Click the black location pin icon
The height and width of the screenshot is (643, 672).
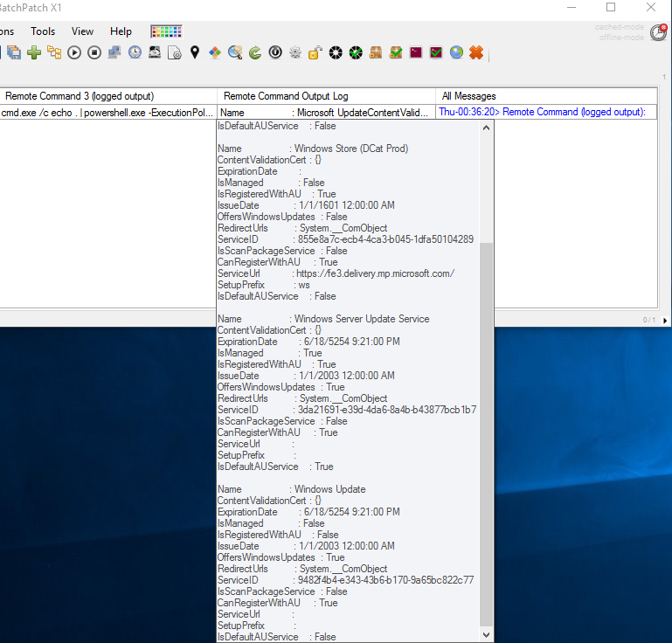coord(195,52)
